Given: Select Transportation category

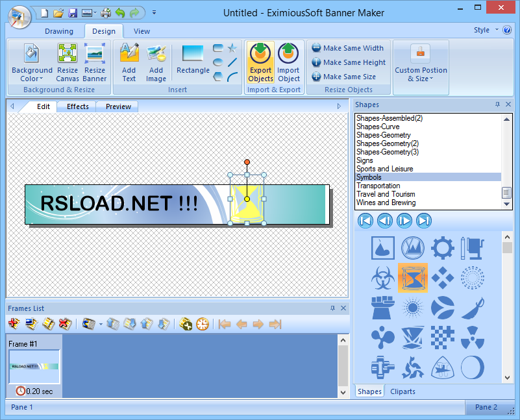Looking at the screenshot, I should pos(428,186).
